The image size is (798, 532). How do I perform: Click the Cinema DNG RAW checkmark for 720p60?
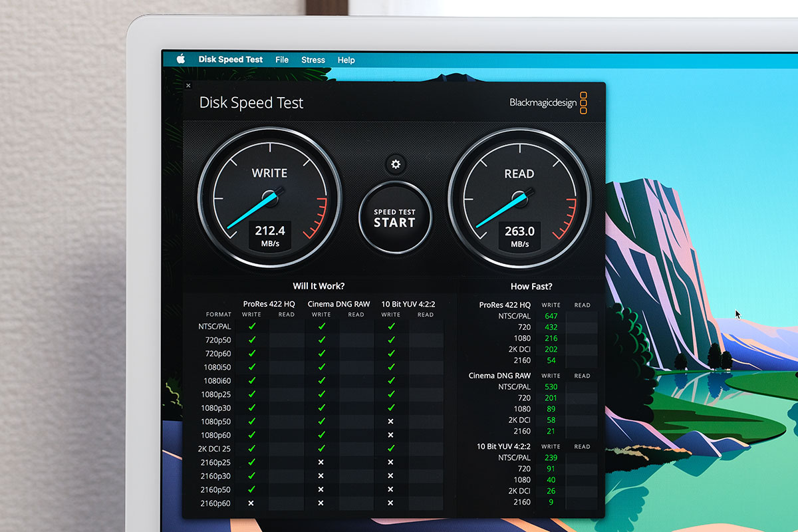[321, 353]
